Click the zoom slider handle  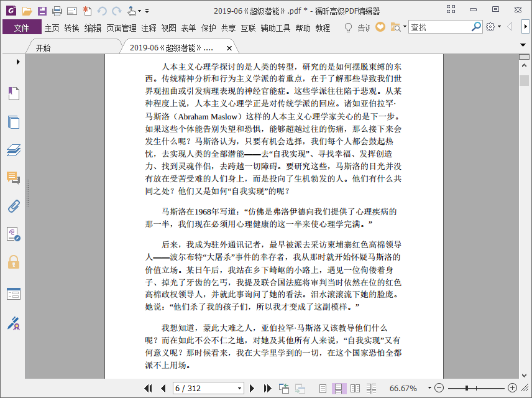coord(467,388)
